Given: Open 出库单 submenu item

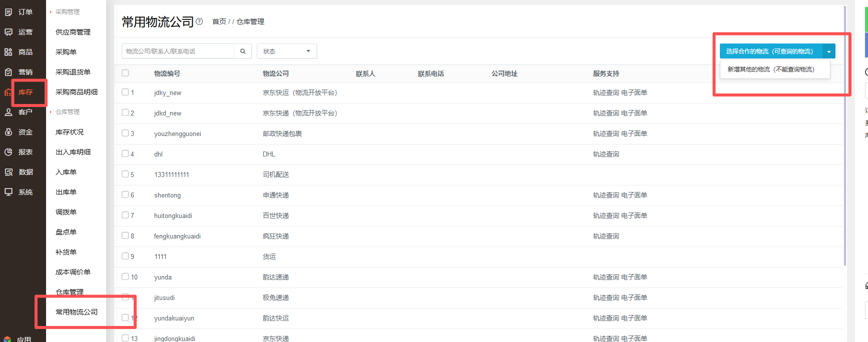Looking at the screenshot, I should [66, 192].
